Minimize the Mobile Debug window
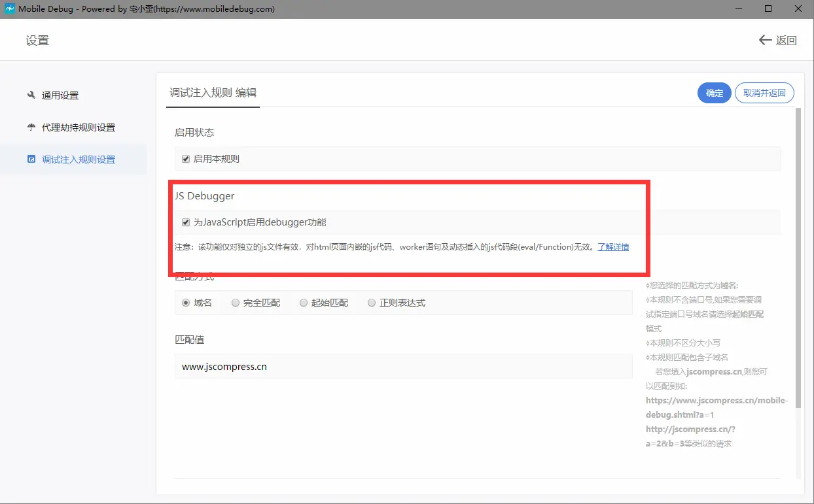 pos(738,9)
